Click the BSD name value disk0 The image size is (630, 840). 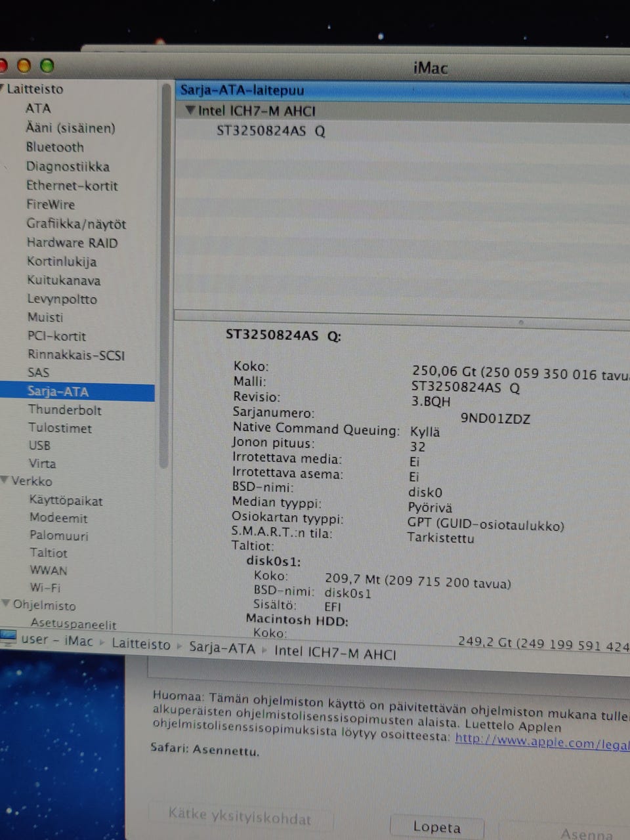point(425,492)
